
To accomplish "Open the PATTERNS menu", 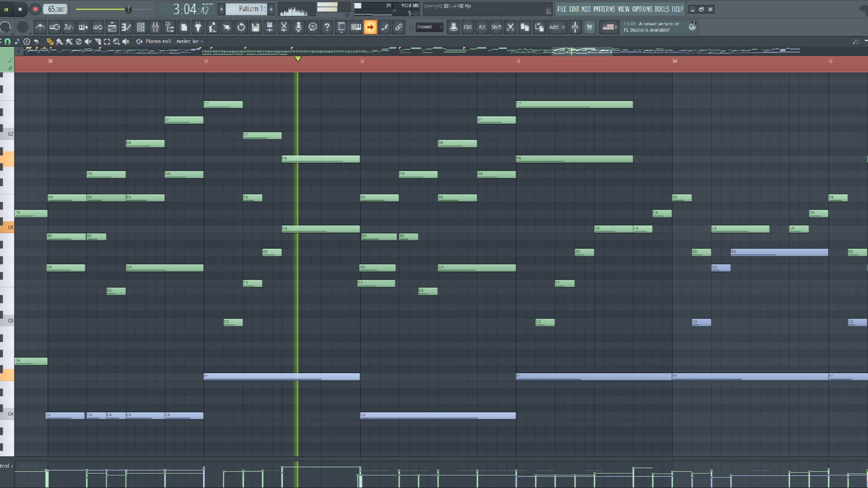I will click(x=604, y=9).
